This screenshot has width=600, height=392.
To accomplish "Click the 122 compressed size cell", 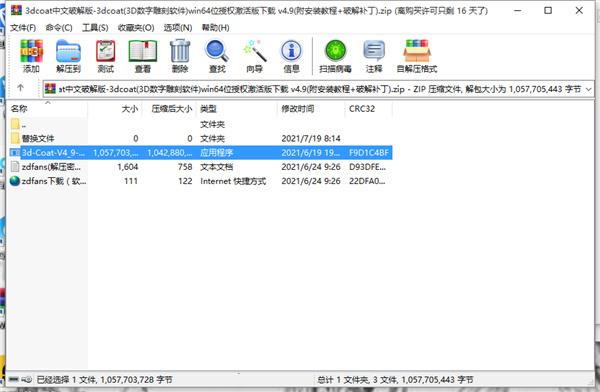I will coord(185,181).
